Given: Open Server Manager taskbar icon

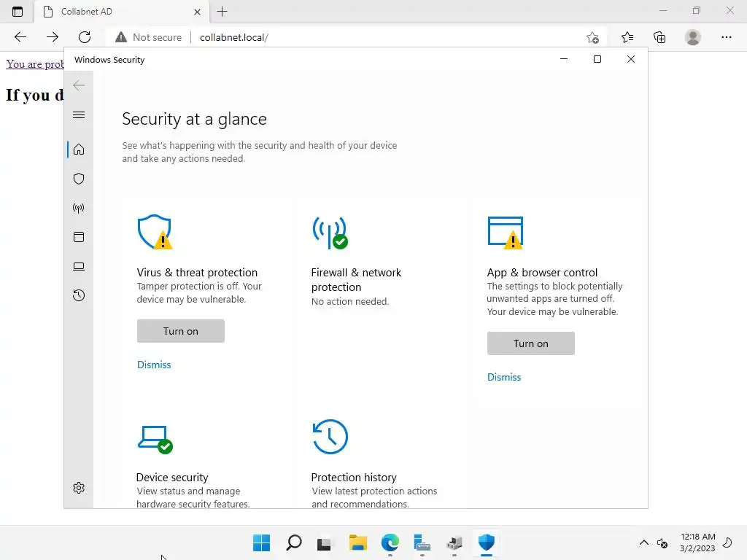Looking at the screenshot, I should pyautogui.click(x=422, y=542).
